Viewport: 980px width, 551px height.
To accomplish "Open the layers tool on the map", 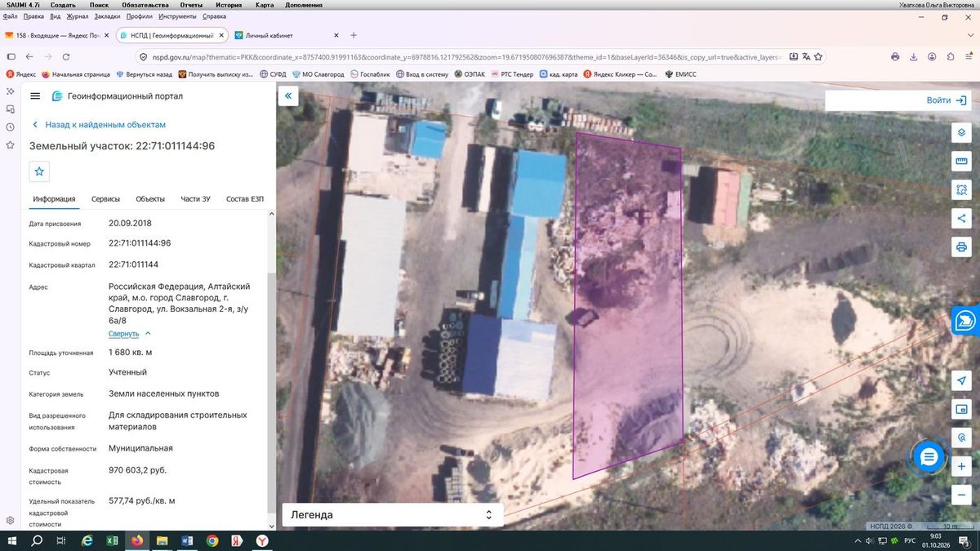I will click(x=961, y=133).
